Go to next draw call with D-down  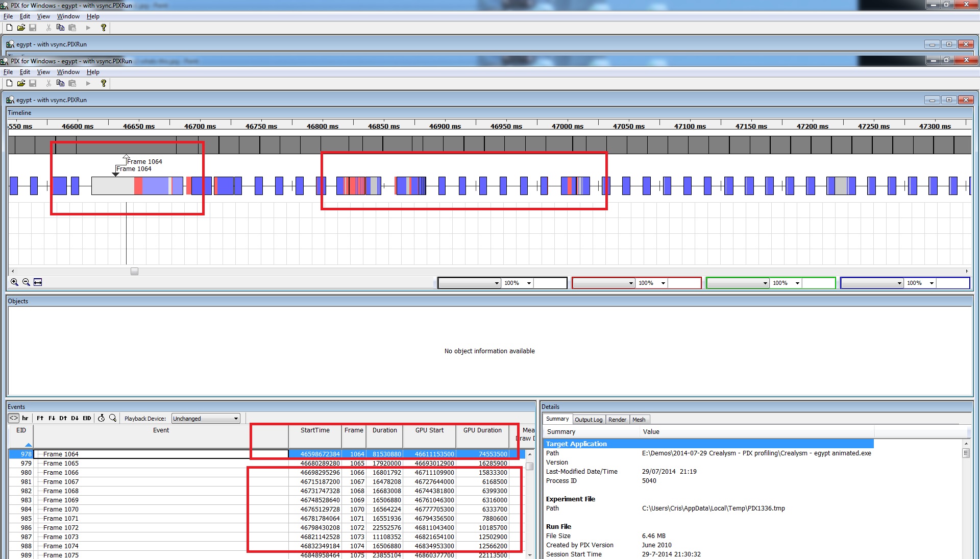[x=75, y=418]
